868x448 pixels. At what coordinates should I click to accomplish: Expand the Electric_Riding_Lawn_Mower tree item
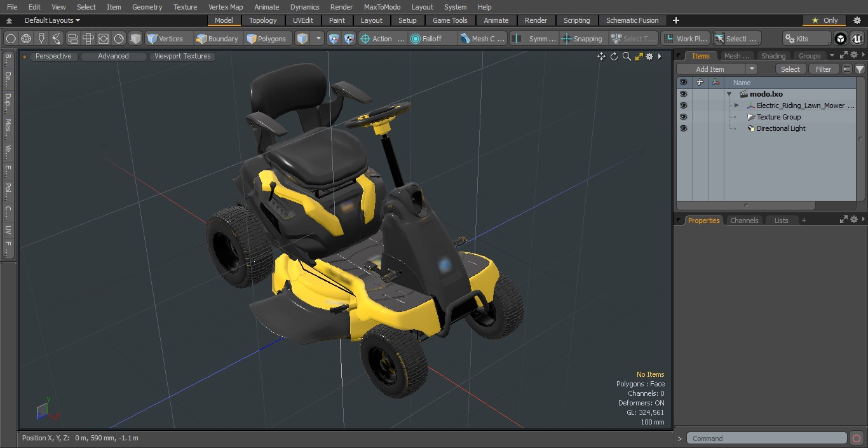[x=736, y=105]
